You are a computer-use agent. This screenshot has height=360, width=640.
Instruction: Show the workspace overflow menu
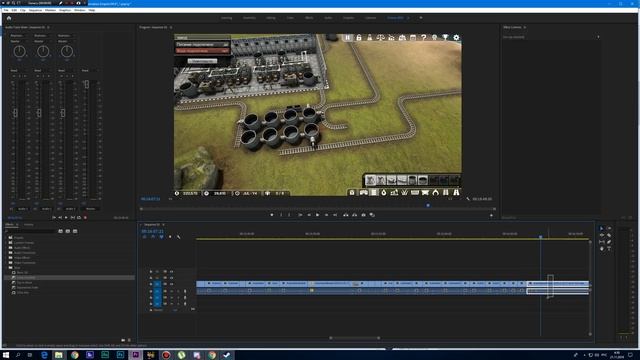(421, 18)
